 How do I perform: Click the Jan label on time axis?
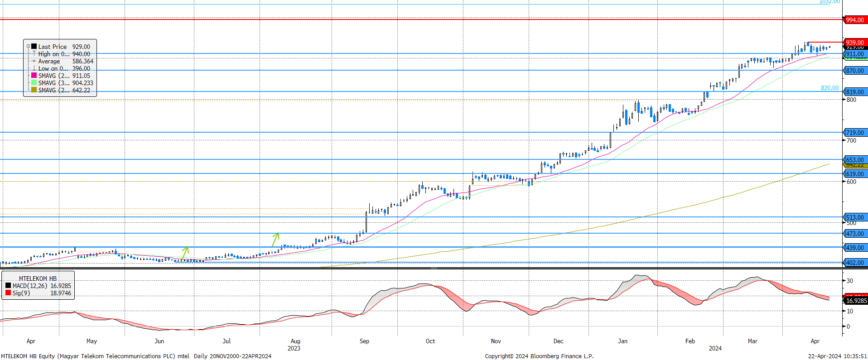[x=622, y=341]
